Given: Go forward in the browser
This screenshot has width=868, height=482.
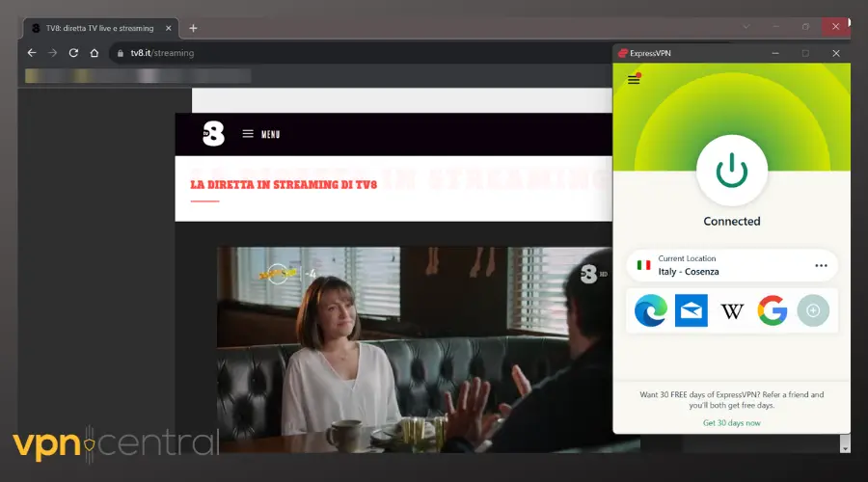Looking at the screenshot, I should coord(53,53).
